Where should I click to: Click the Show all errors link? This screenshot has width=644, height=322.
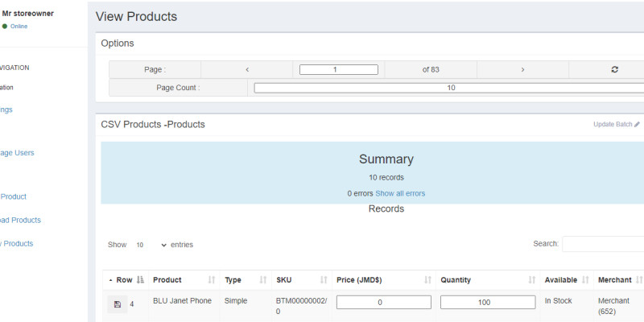(400, 193)
